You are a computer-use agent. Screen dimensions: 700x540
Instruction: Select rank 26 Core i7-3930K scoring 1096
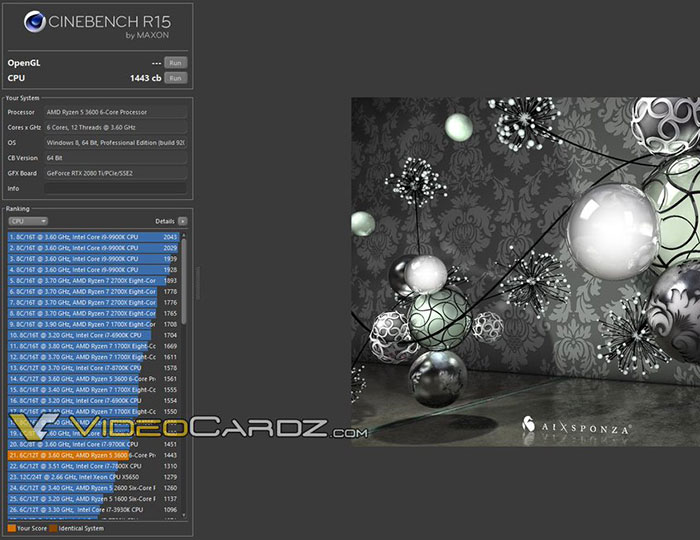[93, 510]
